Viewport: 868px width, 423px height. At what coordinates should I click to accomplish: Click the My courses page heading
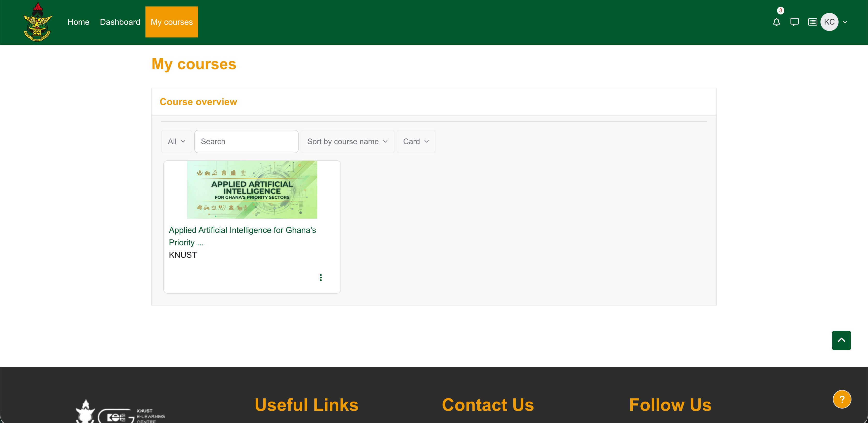click(x=194, y=64)
